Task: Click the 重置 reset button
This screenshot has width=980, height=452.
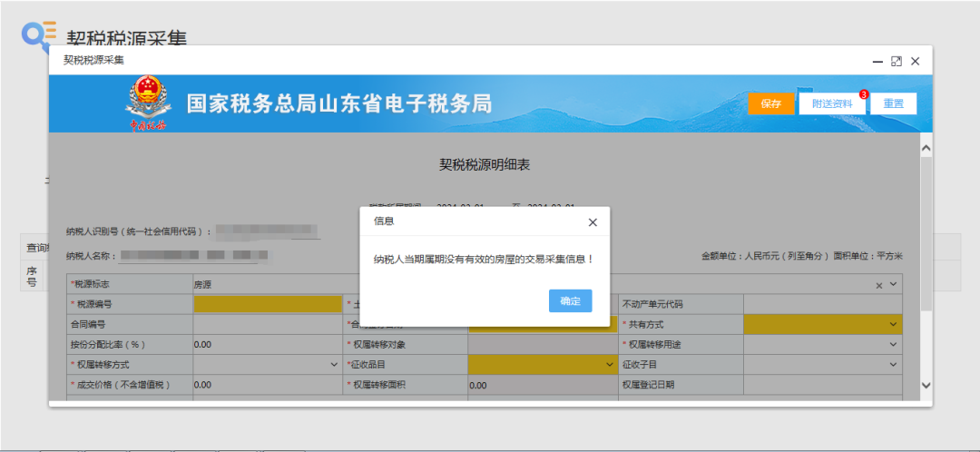Action: (893, 103)
